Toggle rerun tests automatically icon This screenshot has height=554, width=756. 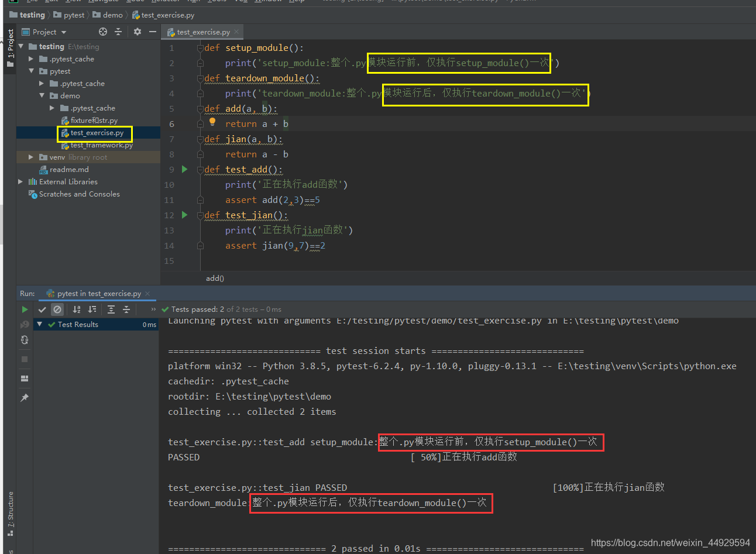tap(25, 340)
